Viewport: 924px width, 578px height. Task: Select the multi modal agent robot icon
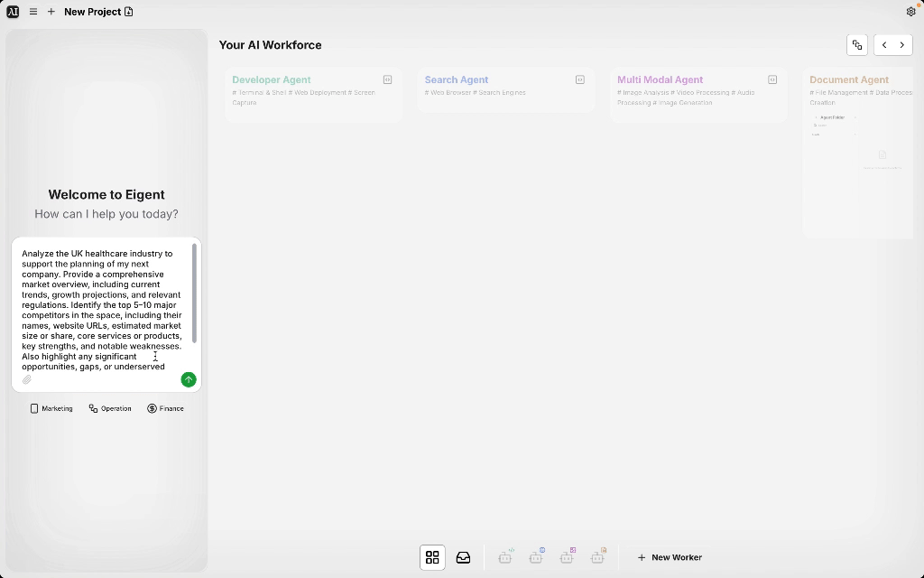coord(568,556)
